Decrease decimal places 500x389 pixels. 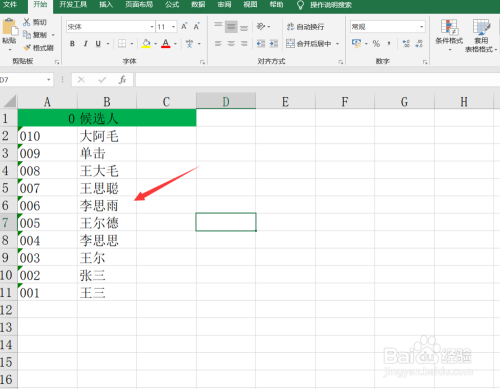click(419, 43)
